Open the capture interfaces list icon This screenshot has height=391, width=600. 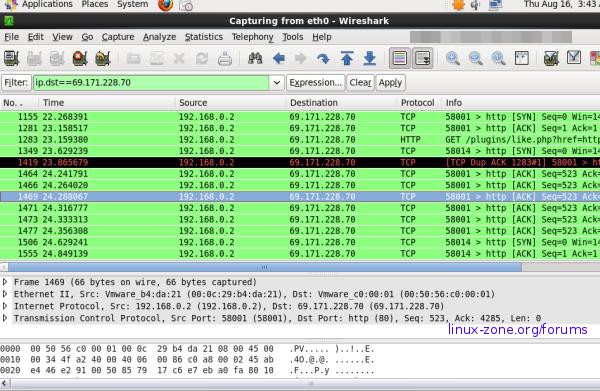[11, 59]
